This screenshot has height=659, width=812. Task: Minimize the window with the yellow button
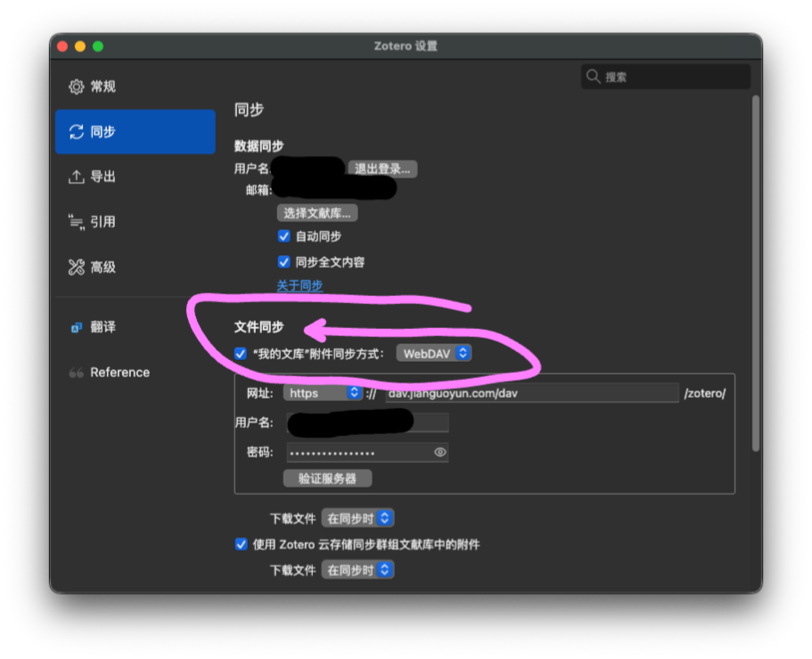click(x=80, y=46)
